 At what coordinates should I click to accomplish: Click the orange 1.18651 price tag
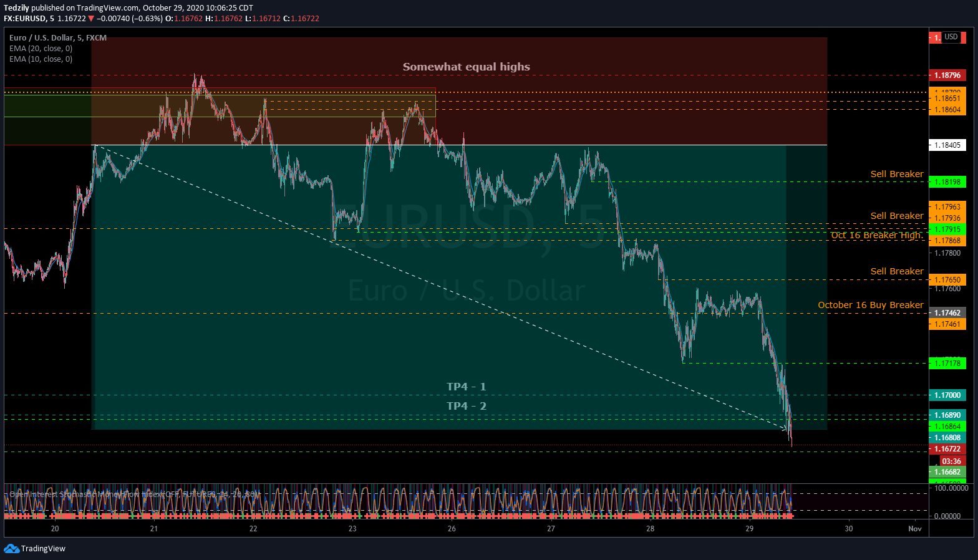pos(947,99)
